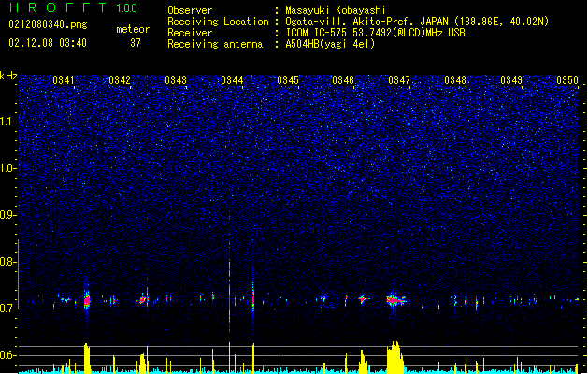588x374 pixels.
Task: Click the 'meteor' label
Action: click(x=133, y=29)
